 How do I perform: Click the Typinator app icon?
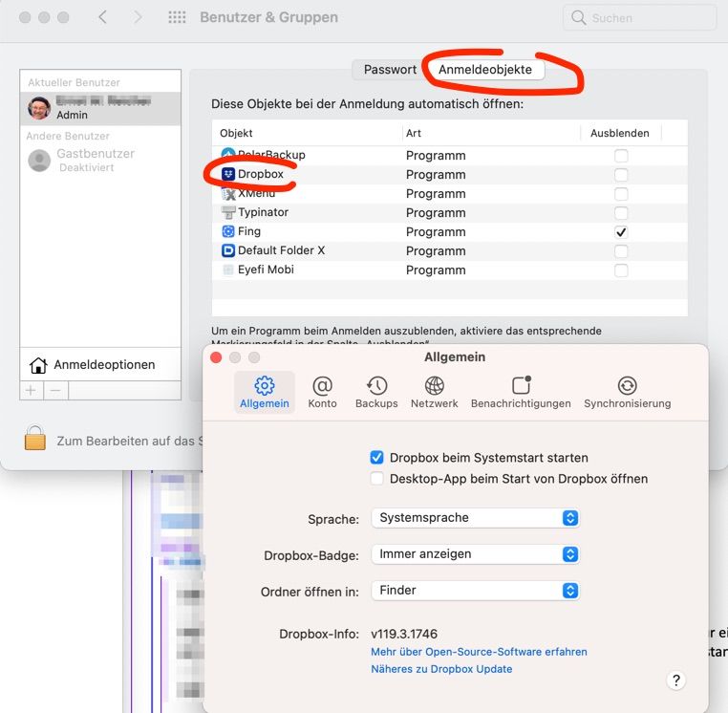coord(228,212)
